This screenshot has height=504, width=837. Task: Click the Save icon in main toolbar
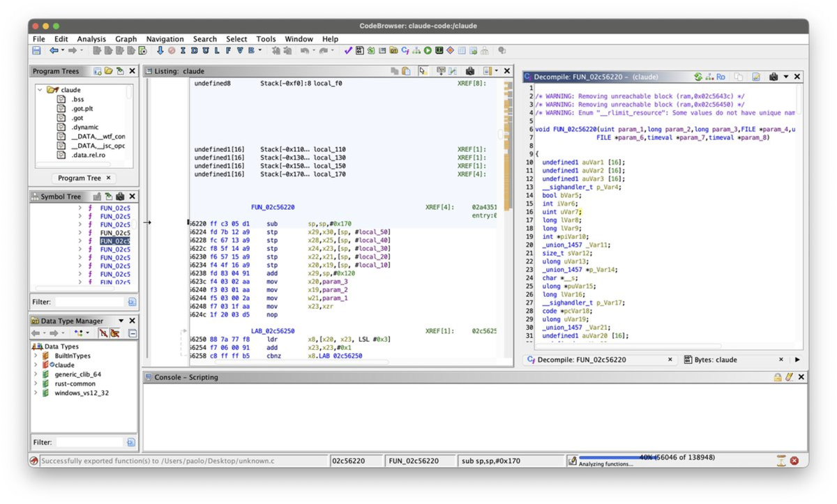pos(36,51)
